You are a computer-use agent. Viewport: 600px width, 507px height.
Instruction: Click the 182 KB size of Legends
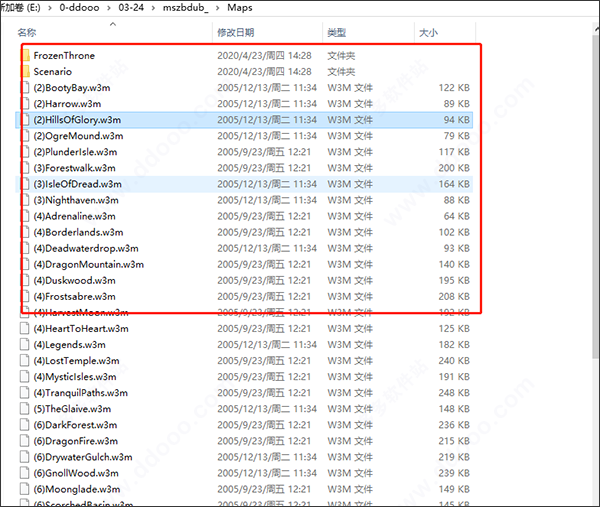pyautogui.click(x=454, y=345)
